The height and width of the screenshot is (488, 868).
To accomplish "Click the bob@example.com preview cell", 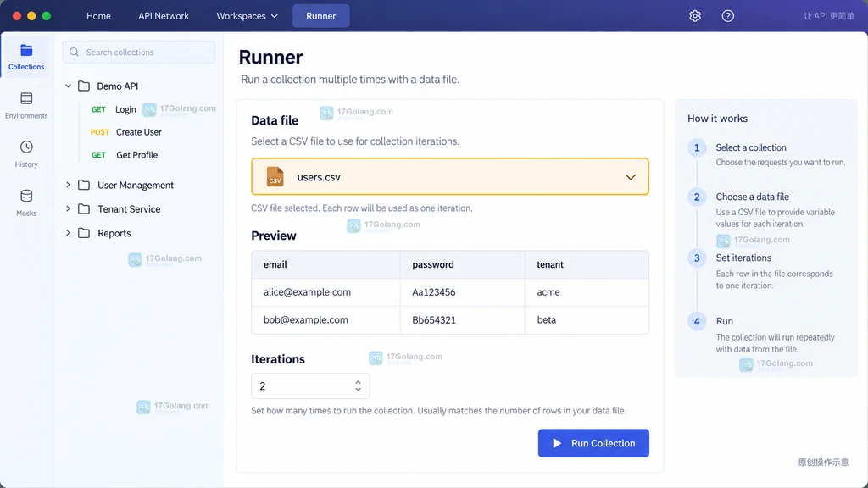I will tap(325, 319).
